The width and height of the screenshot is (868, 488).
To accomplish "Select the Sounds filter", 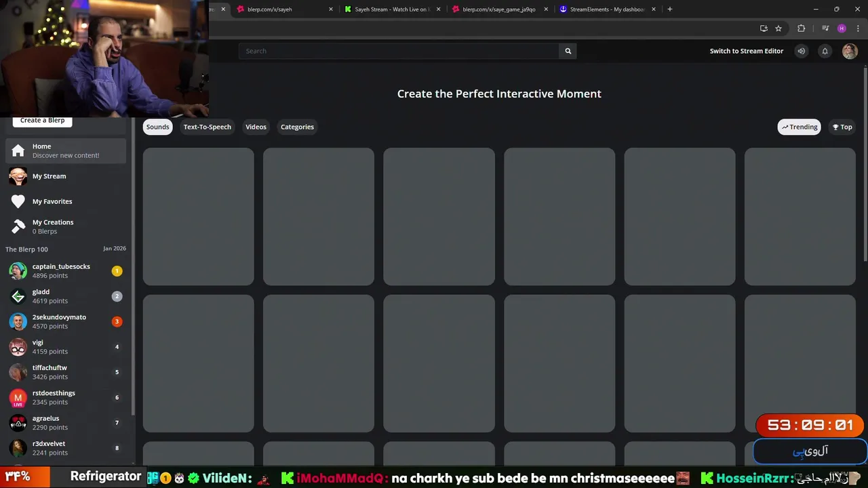I will pyautogui.click(x=157, y=127).
